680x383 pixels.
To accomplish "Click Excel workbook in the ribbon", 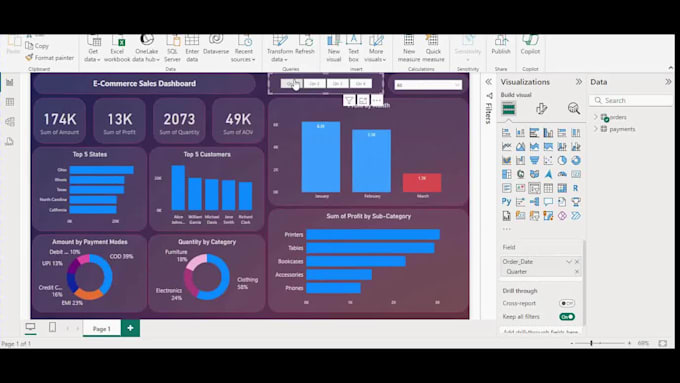I will point(117,49).
